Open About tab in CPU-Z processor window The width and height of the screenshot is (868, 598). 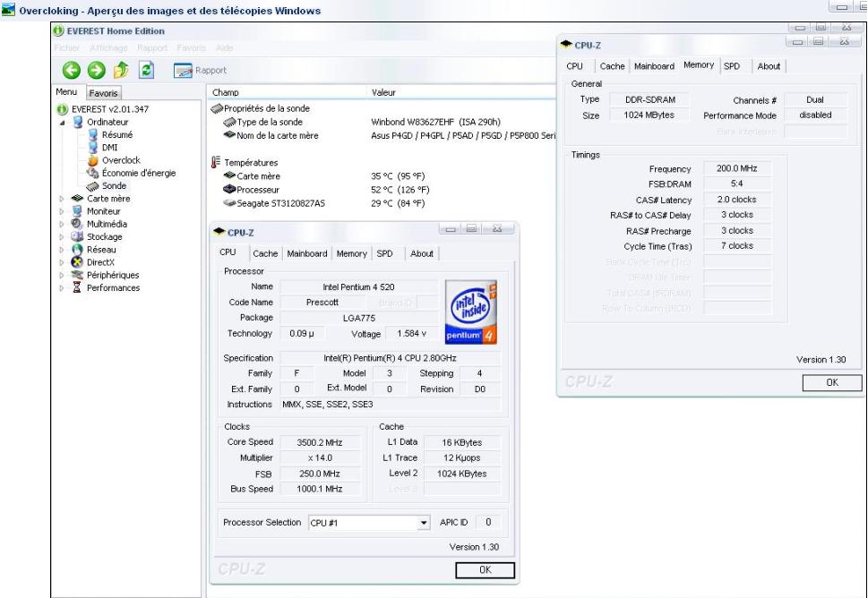(x=422, y=253)
